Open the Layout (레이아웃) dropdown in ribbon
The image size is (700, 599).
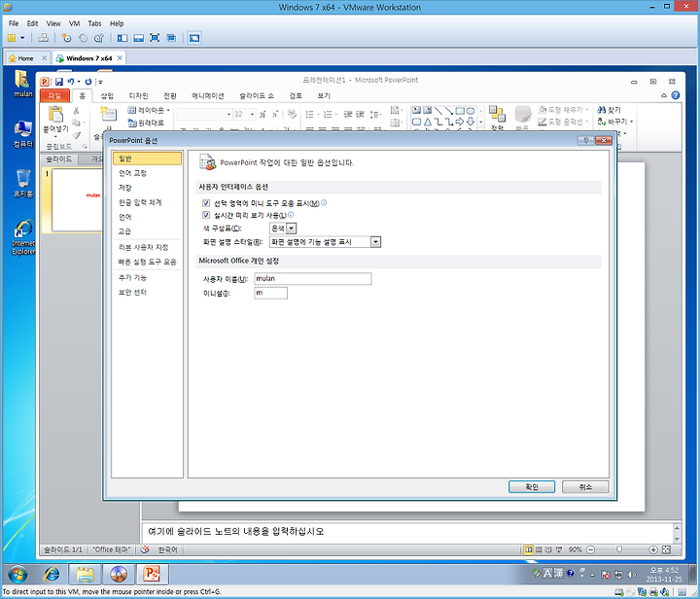(149, 110)
